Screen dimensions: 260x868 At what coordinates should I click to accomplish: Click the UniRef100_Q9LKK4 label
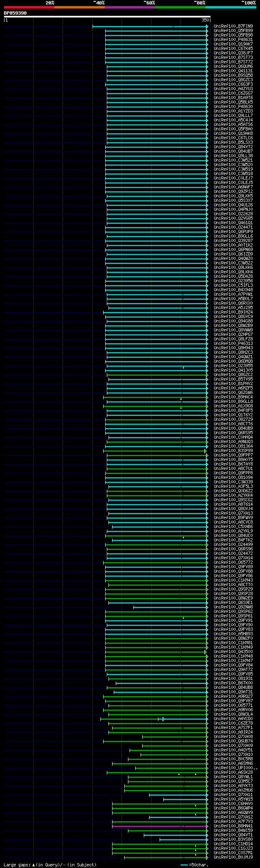233,272
